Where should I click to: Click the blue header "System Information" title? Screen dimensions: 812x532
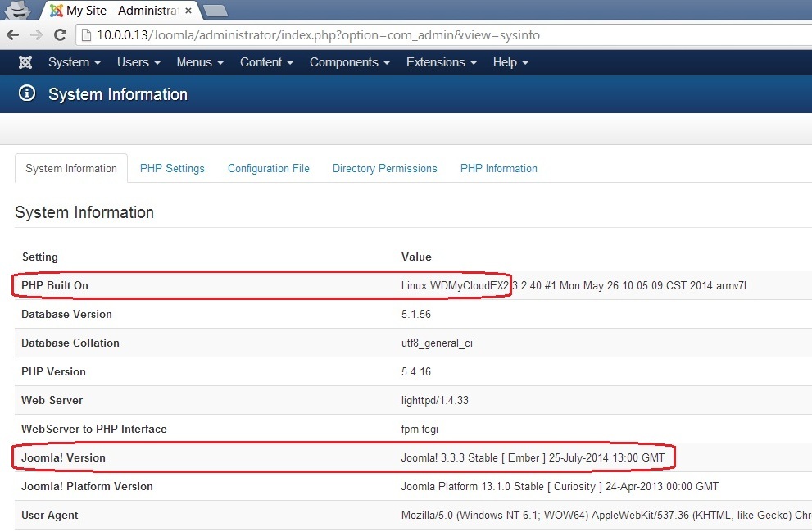pos(118,94)
